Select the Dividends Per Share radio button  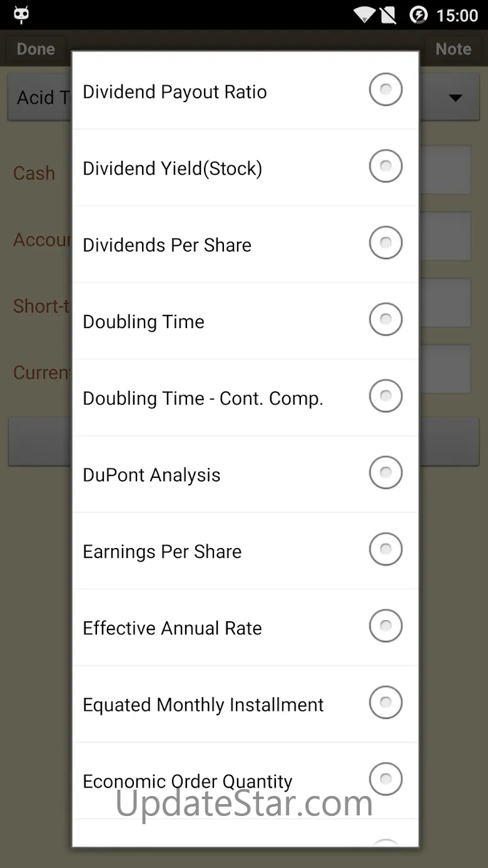click(385, 243)
